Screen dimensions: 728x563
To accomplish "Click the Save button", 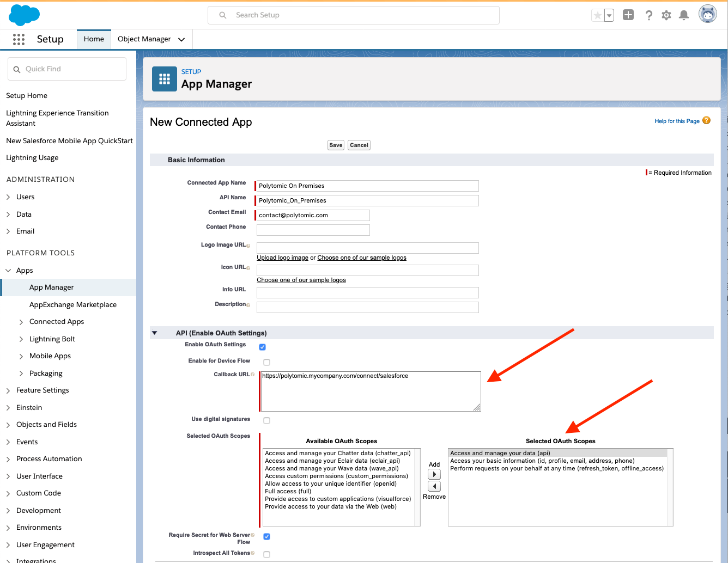I will coord(336,145).
